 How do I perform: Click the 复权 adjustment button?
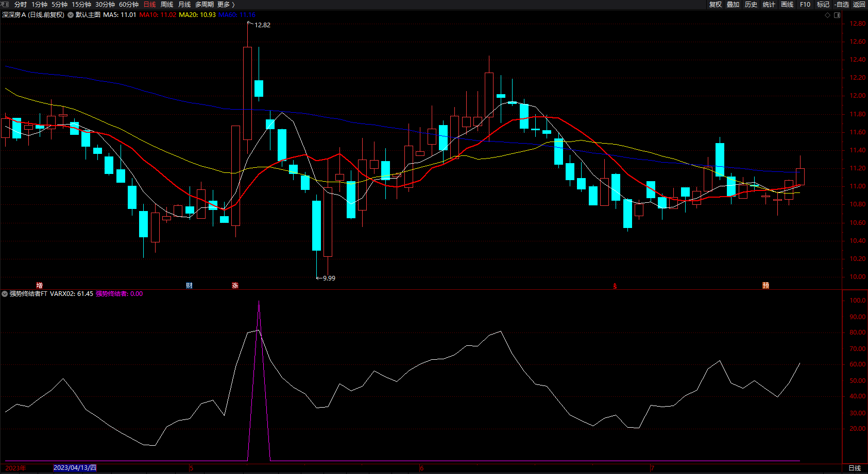tap(716, 5)
